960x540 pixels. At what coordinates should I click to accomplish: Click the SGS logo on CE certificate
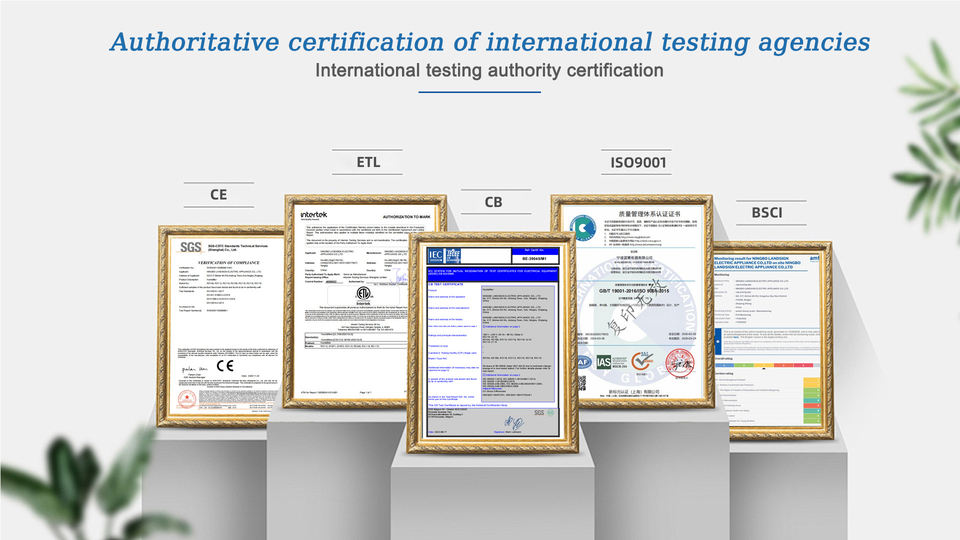click(190, 247)
